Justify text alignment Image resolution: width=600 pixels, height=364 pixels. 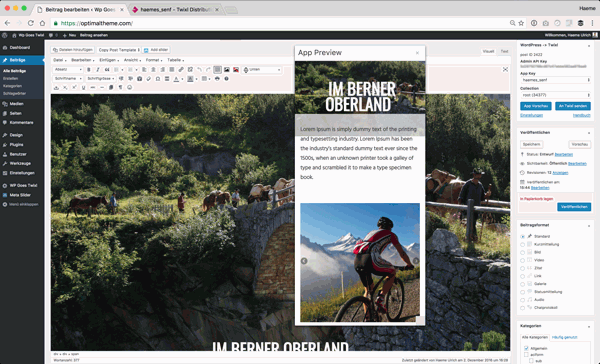coord(172,70)
